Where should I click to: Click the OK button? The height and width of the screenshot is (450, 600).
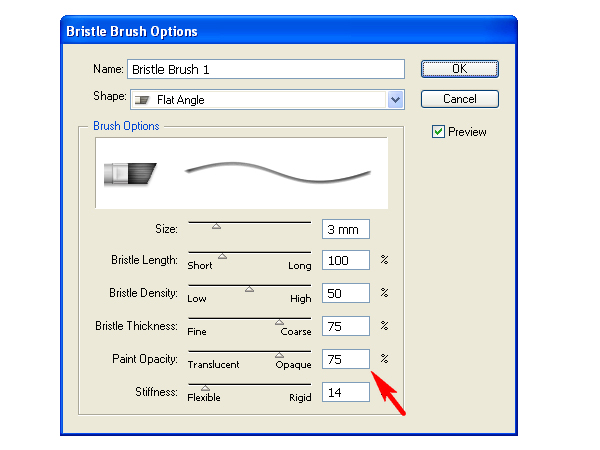(x=460, y=69)
